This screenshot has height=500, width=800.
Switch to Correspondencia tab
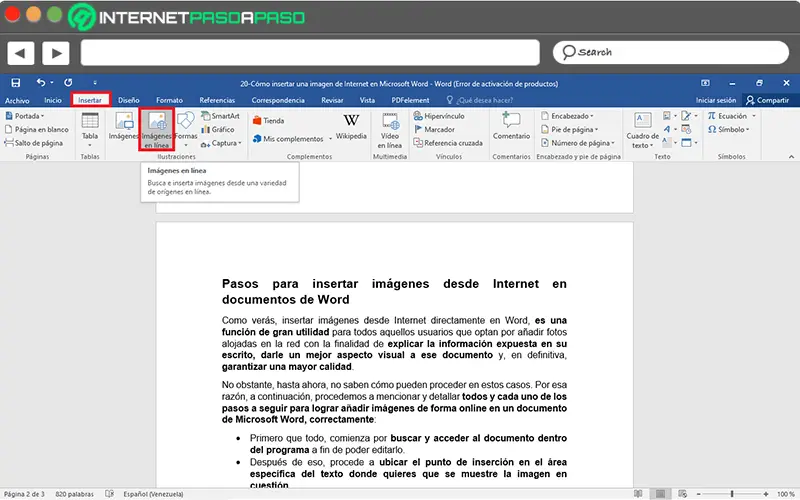click(278, 100)
